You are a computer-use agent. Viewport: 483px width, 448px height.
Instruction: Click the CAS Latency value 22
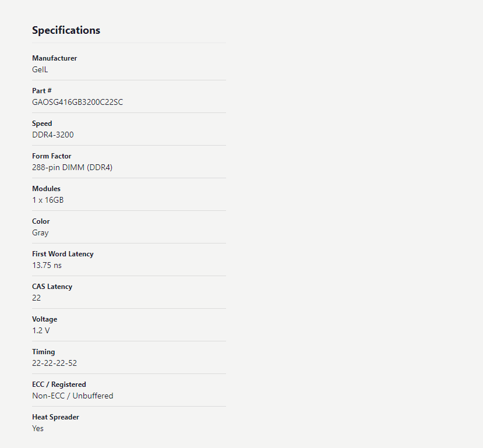point(36,298)
